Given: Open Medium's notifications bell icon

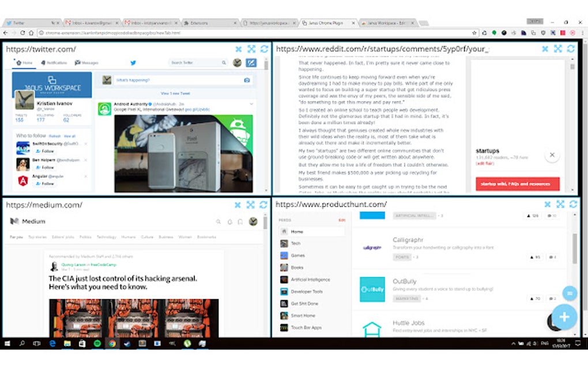Looking at the screenshot, I should point(229,221).
